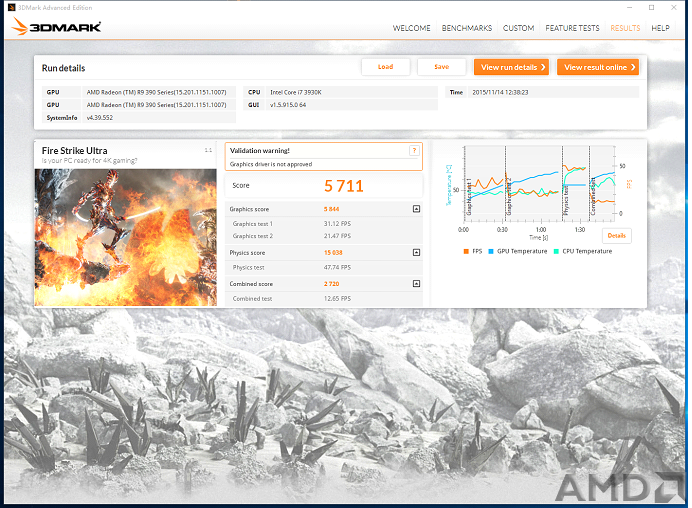The image size is (692, 508).
Task: Click the CPU Temperature green legend swatch
Action: point(556,252)
